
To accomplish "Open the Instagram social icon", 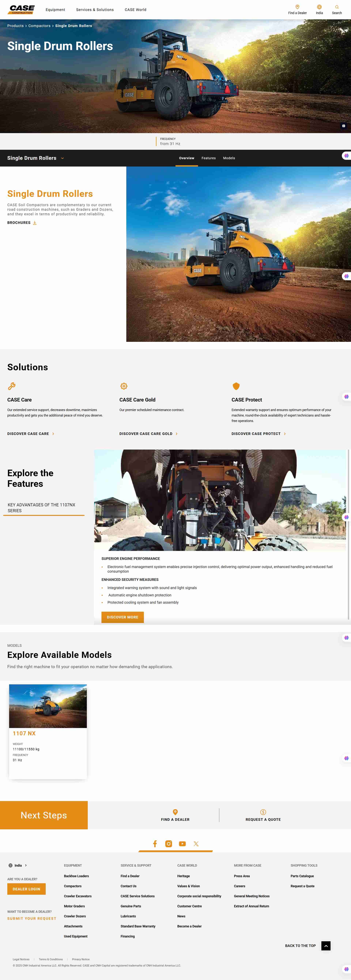I will [x=169, y=843].
